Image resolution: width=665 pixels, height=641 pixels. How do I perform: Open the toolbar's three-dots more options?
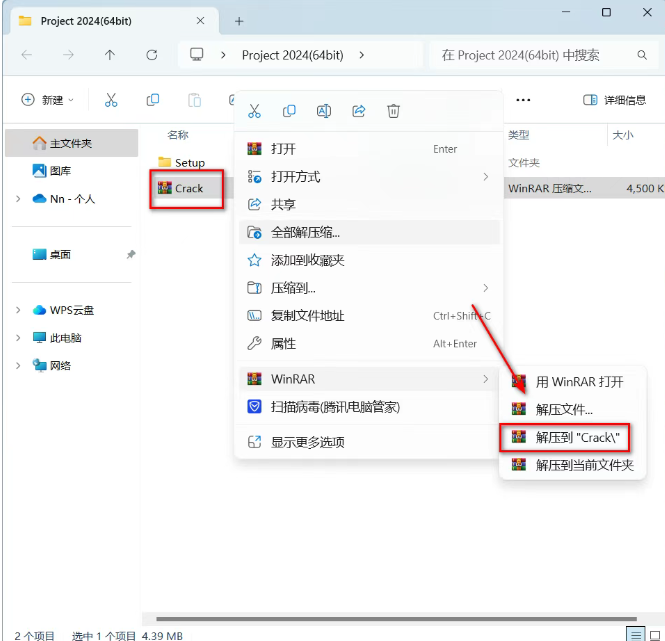[523, 100]
